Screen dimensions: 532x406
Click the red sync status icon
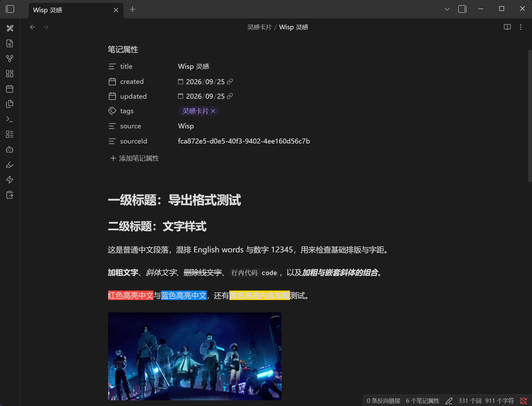click(523, 401)
